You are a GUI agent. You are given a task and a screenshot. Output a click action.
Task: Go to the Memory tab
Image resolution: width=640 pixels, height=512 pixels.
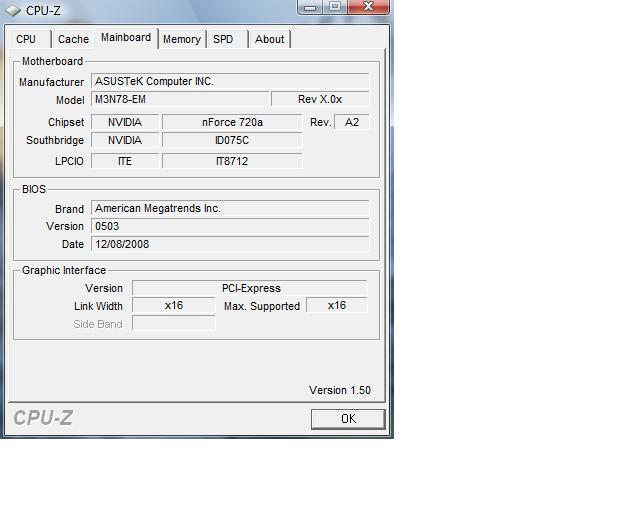(x=182, y=39)
